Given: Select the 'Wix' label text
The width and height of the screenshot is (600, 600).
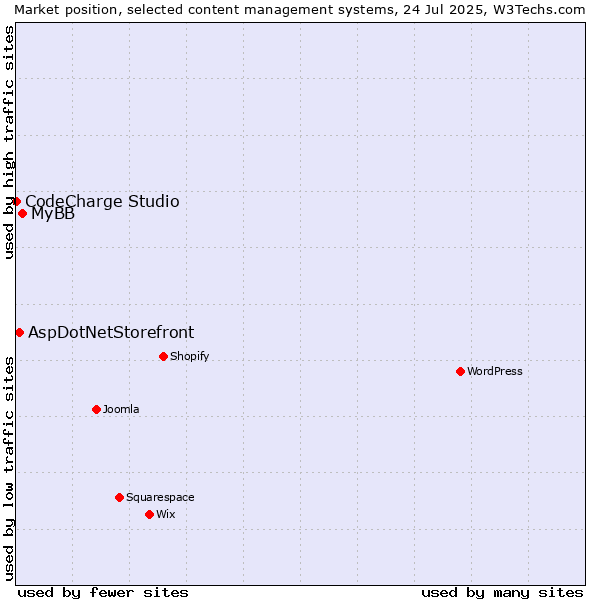Looking at the screenshot, I should 166,514.
